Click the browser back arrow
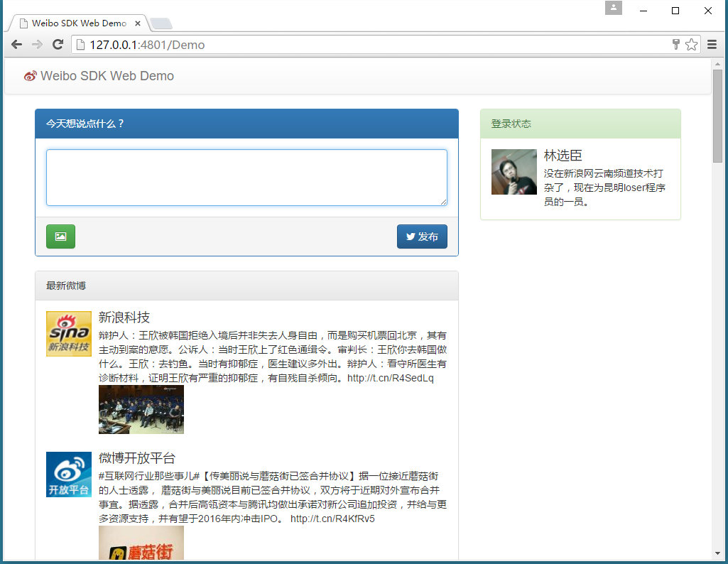 (17, 45)
